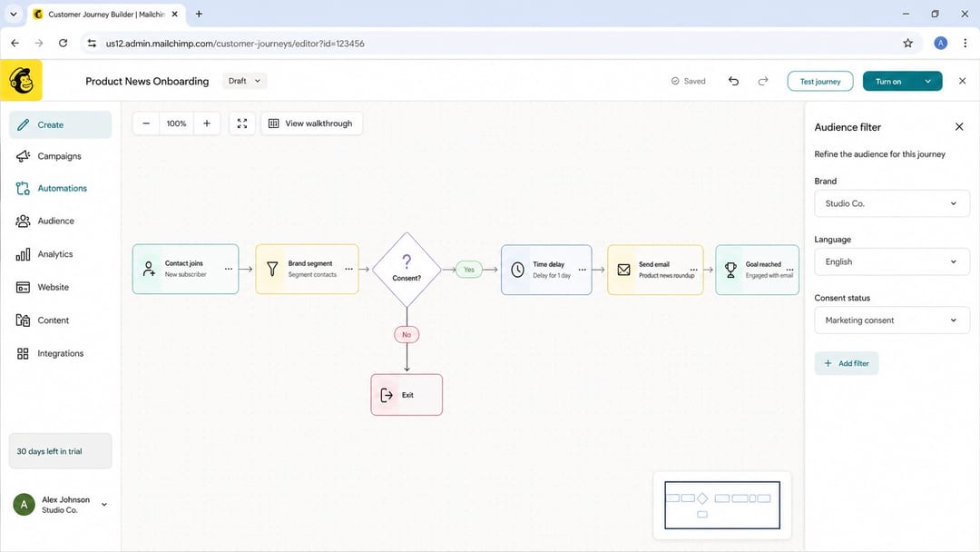Screen dimensions: 980x552
Task: Undo the last journey change
Action: 733,82
